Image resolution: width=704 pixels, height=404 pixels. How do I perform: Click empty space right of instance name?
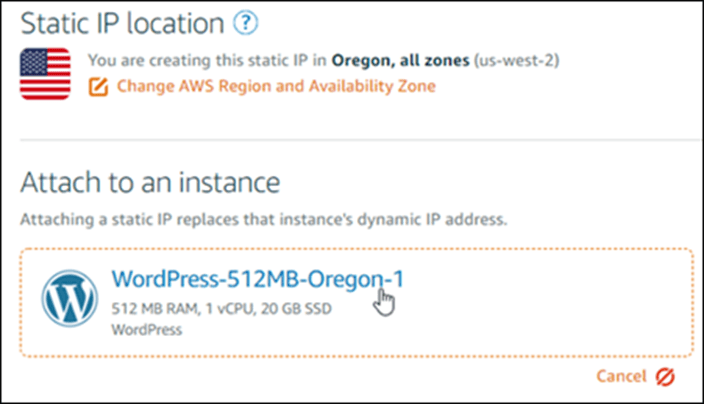pos(540,278)
